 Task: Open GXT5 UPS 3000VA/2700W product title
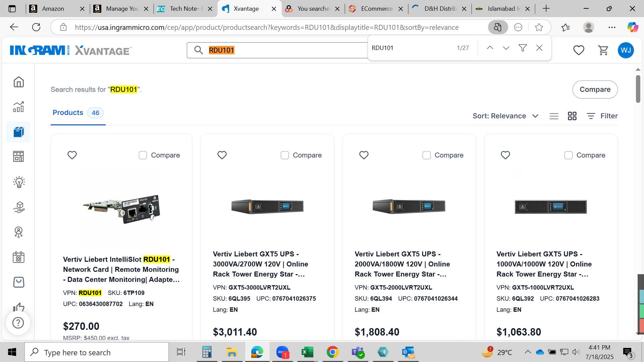point(261,264)
